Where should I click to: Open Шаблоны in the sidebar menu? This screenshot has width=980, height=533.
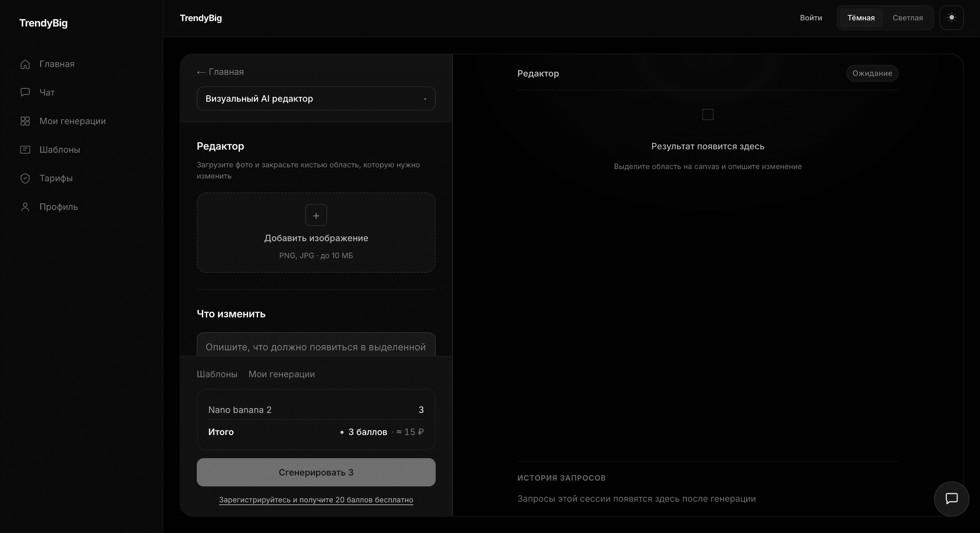point(60,150)
